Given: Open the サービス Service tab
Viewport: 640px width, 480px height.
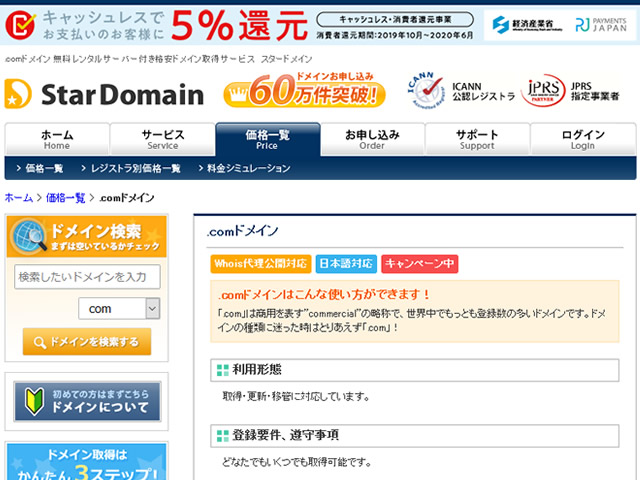Looking at the screenshot, I should 162,139.
